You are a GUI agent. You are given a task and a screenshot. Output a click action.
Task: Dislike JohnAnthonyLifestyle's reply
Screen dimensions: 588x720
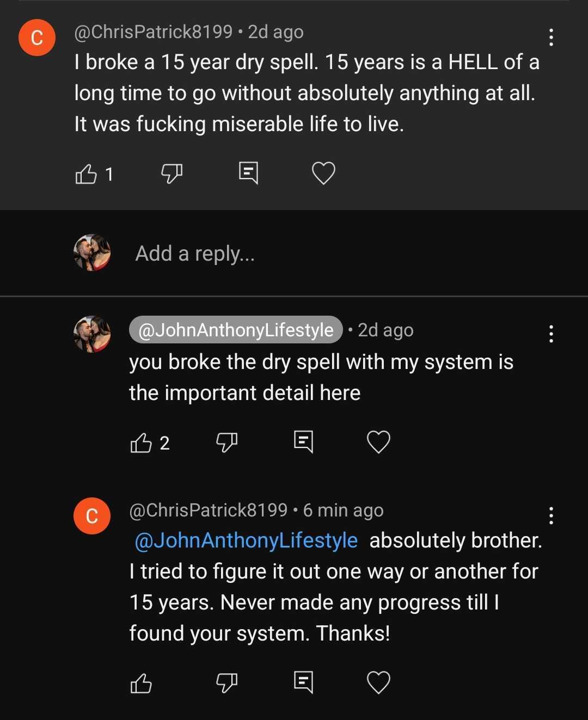226,442
